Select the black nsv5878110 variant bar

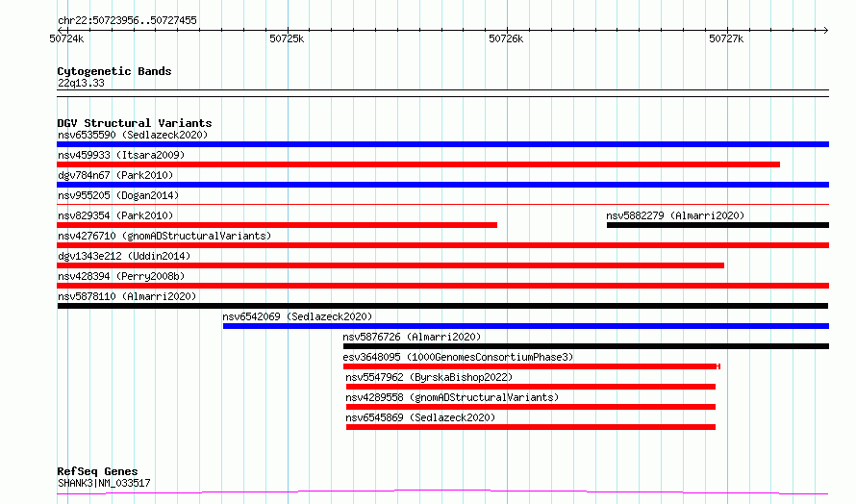pos(442,306)
